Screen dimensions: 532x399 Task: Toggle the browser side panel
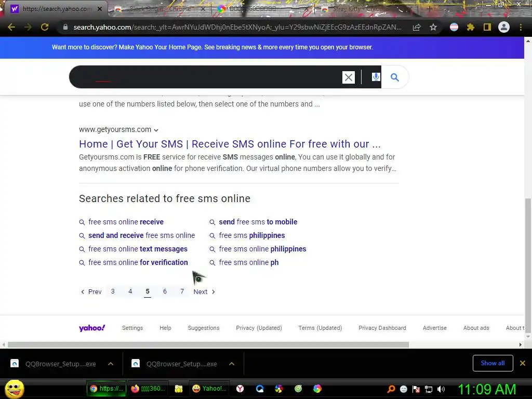487,27
